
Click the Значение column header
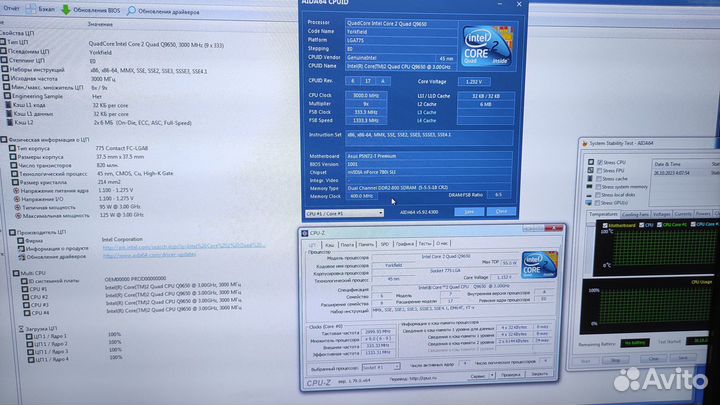pyautogui.click(x=100, y=24)
